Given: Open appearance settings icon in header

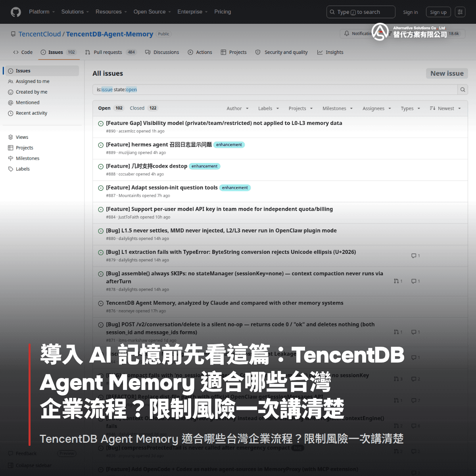Looking at the screenshot, I should (x=460, y=12).
